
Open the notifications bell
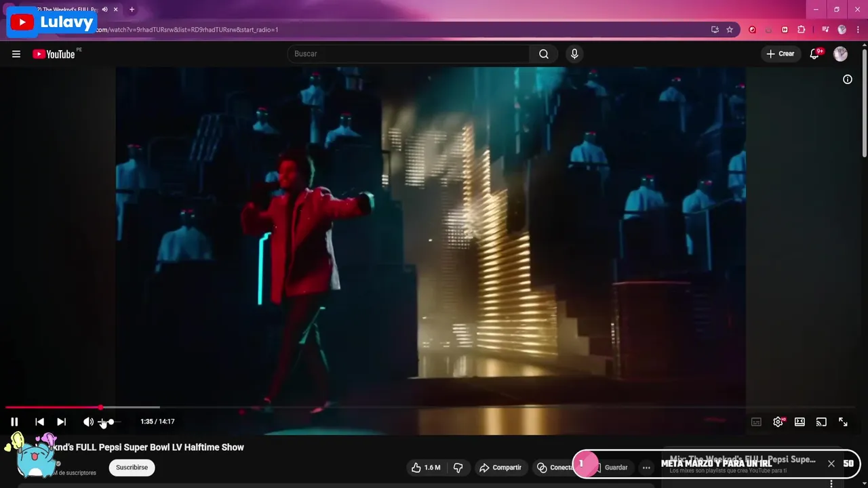coord(814,54)
